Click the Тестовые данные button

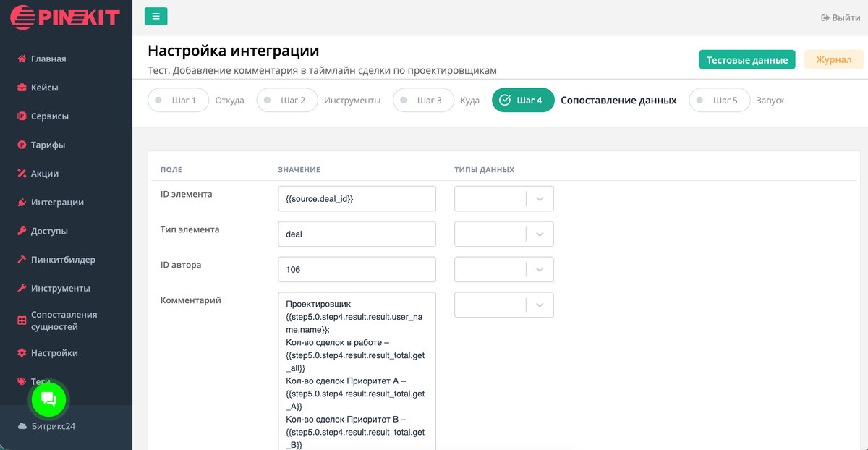pyautogui.click(x=747, y=60)
